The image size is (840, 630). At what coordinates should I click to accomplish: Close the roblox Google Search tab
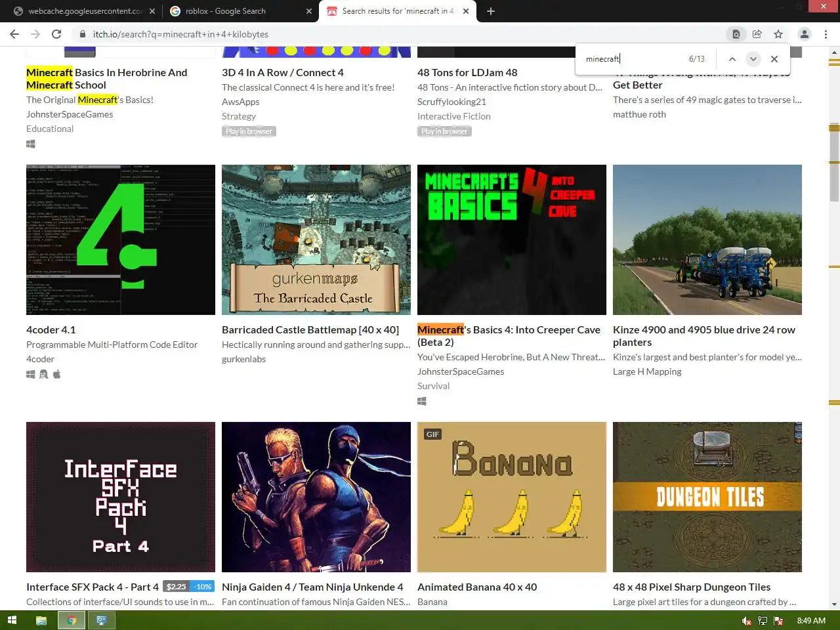310,11
